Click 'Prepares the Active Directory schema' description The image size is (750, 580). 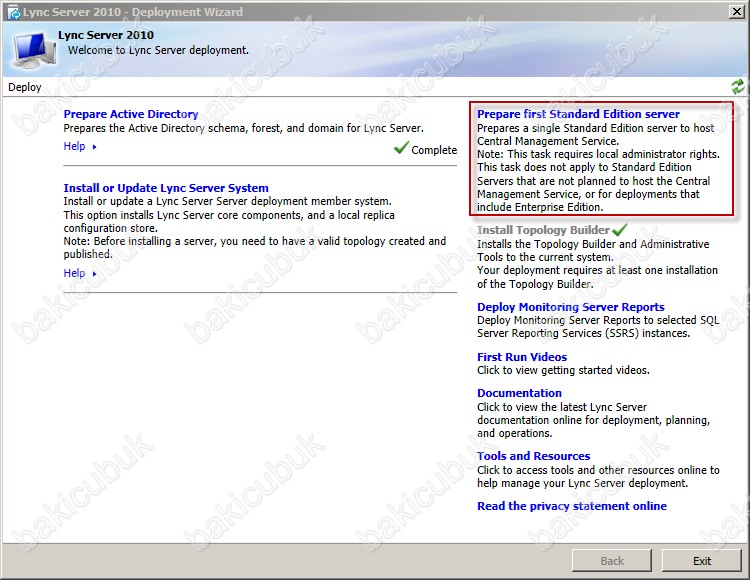tap(243, 128)
